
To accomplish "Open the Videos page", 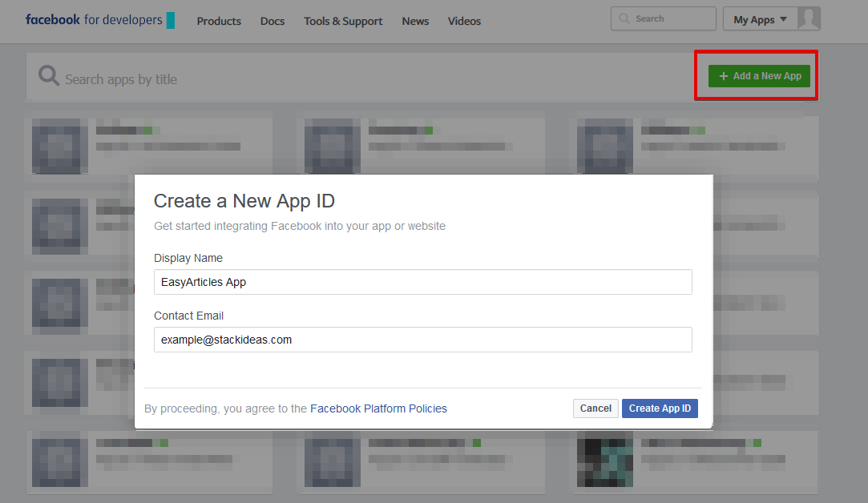I will [464, 21].
